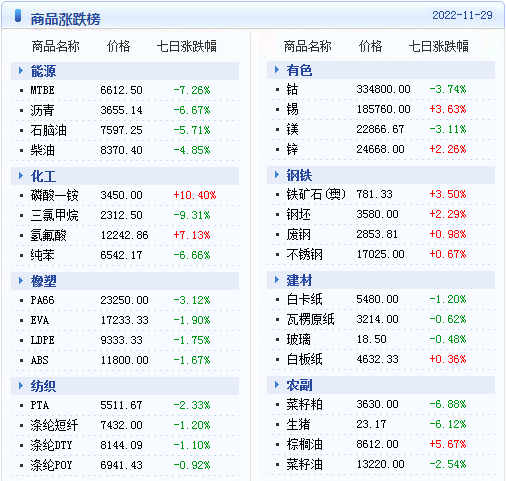Expand the 化工 category arrow
Screen dimensions: 506x481
21,176
